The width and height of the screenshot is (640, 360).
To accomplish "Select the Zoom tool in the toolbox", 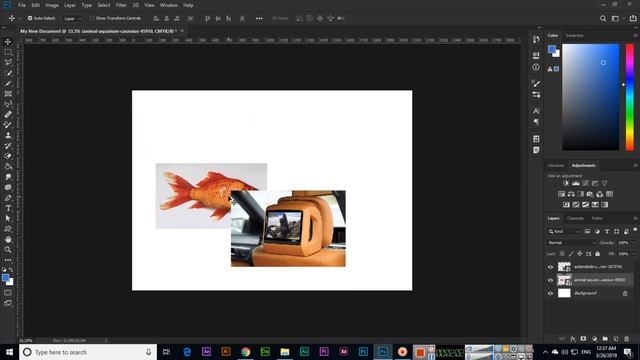I will [x=8, y=249].
